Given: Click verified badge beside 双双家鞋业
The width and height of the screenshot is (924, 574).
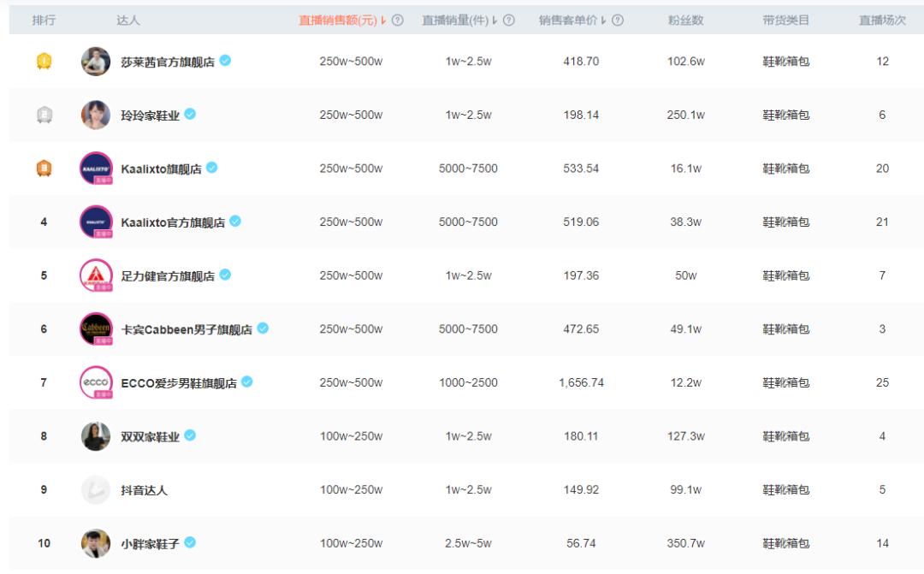Looking at the screenshot, I should pyautogui.click(x=190, y=435).
